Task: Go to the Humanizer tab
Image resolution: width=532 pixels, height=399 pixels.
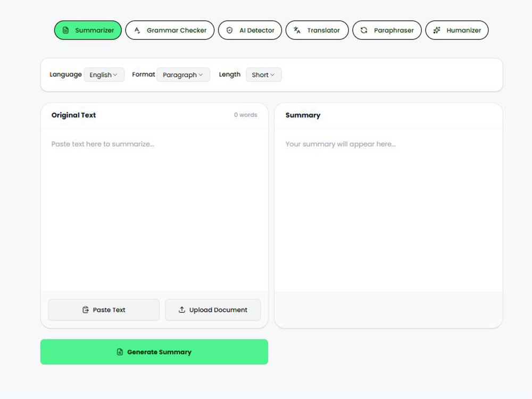Action: 457,30
